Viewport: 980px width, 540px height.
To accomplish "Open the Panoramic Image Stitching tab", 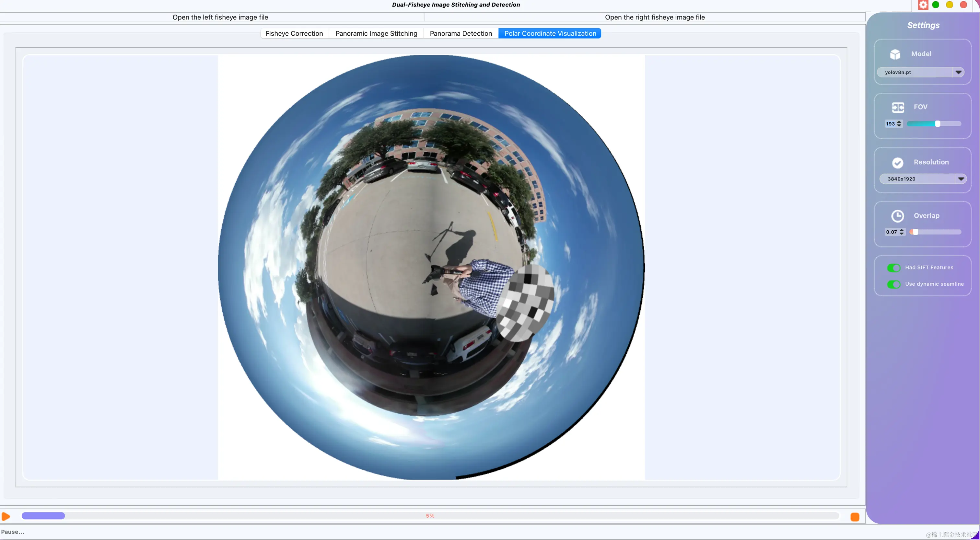I will click(x=376, y=33).
